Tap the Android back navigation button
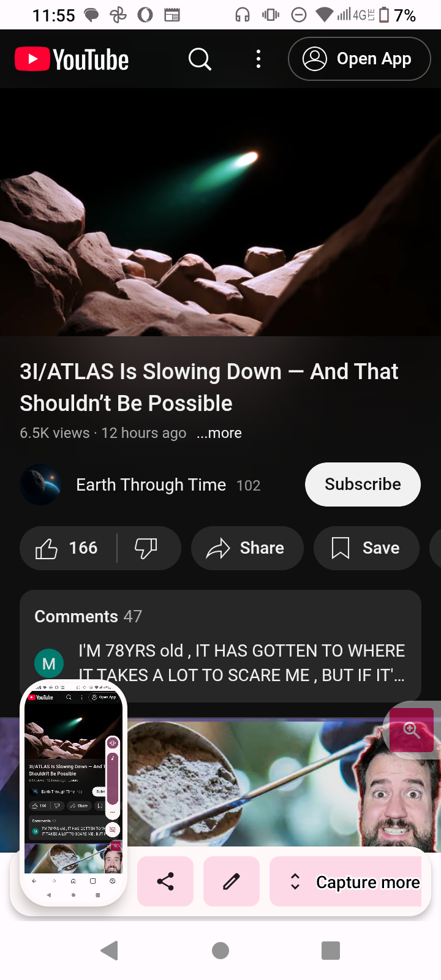Viewport: 441px width, 980px height. [110, 951]
